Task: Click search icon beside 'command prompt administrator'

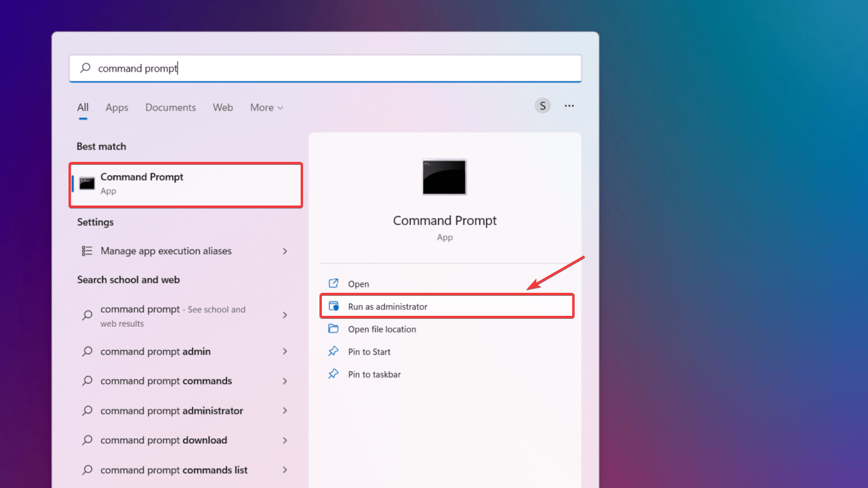Action: tap(87, 410)
